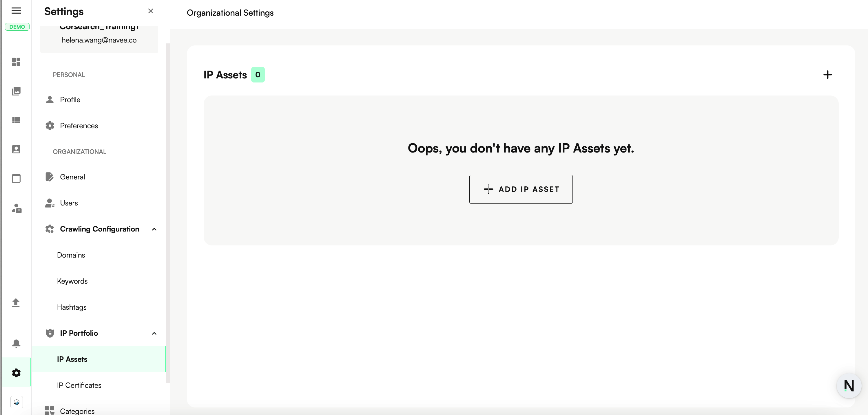Go to Domains under Crawling Configuration

coord(71,255)
